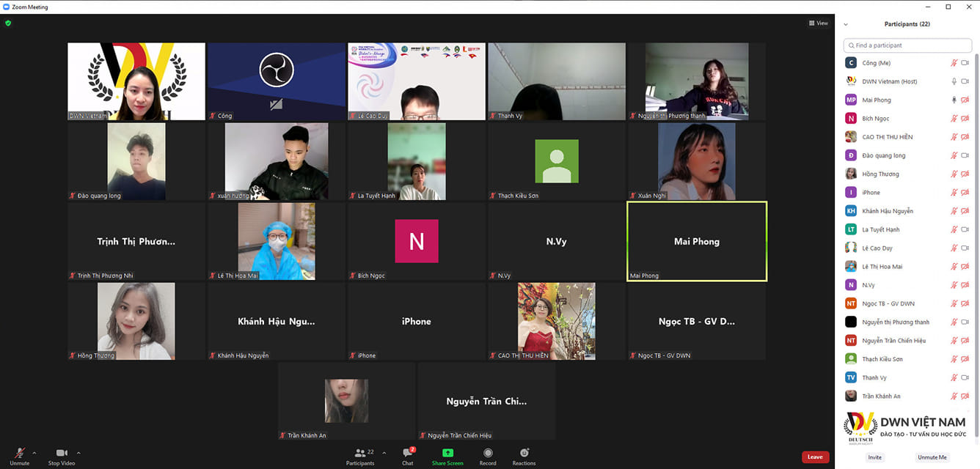Click the participants list scrollbar

pos(976,220)
